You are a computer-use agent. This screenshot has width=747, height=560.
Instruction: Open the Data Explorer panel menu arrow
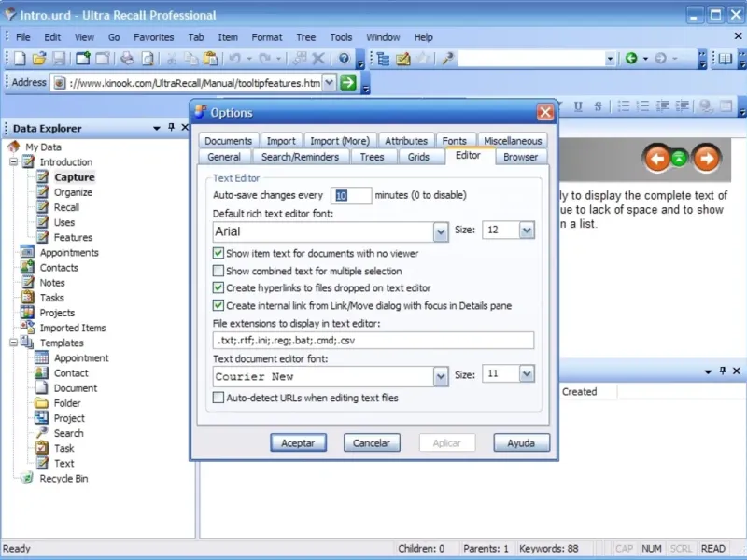tap(156, 128)
